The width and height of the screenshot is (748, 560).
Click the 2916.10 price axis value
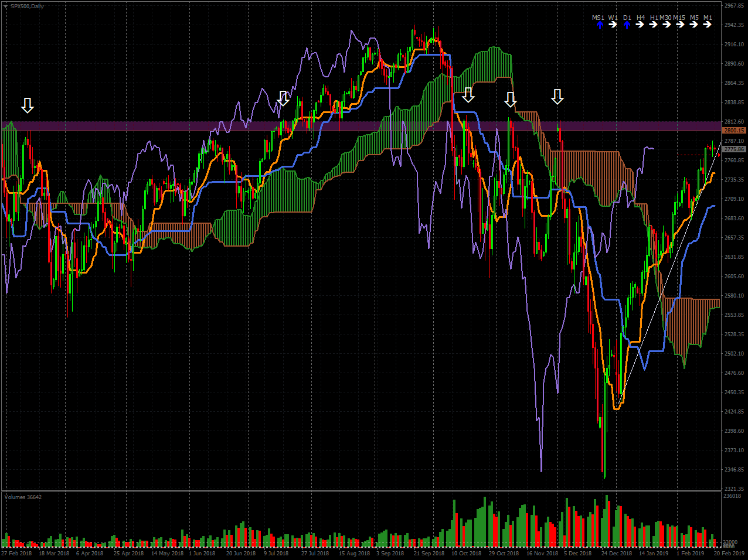tap(734, 45)
